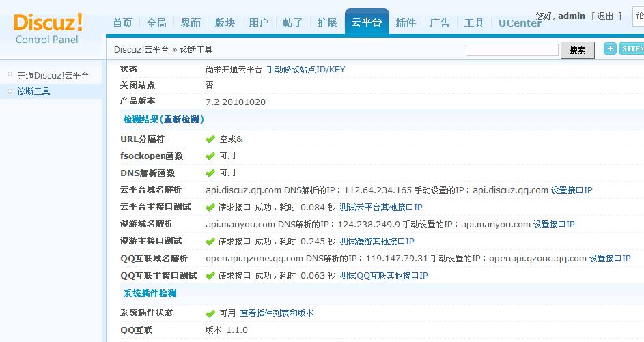
Task: Open the 帖子 tab
Action: click(293, 23)
